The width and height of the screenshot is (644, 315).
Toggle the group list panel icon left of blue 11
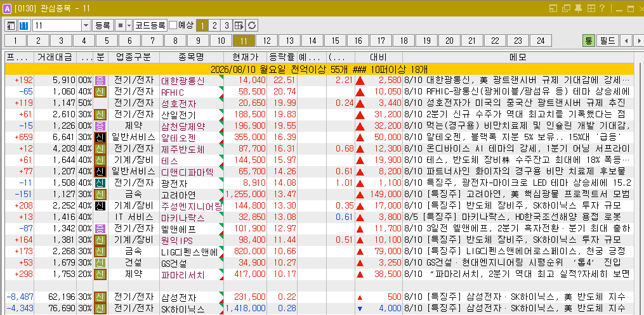pos(11,25)
